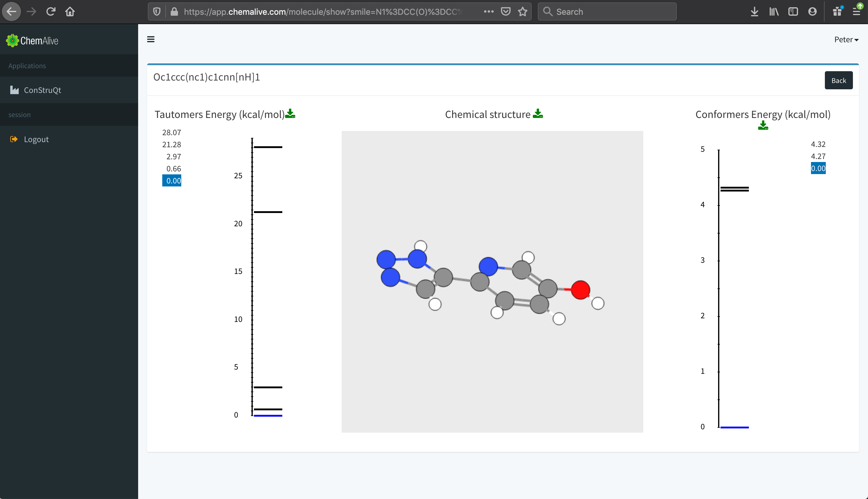This screenshot has width=868, height=499.
Task: Click the Chemical structure heading
Action: point(487,114)
